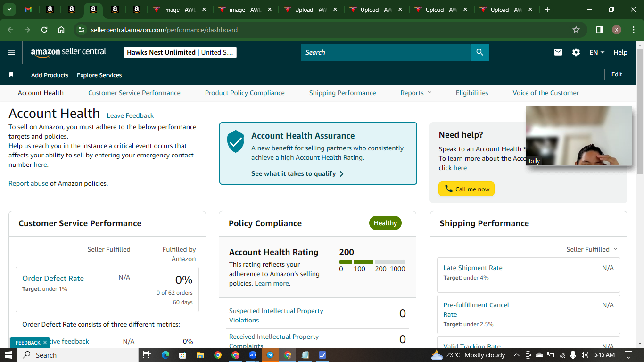View site information icon in address bar

[82, 30]
